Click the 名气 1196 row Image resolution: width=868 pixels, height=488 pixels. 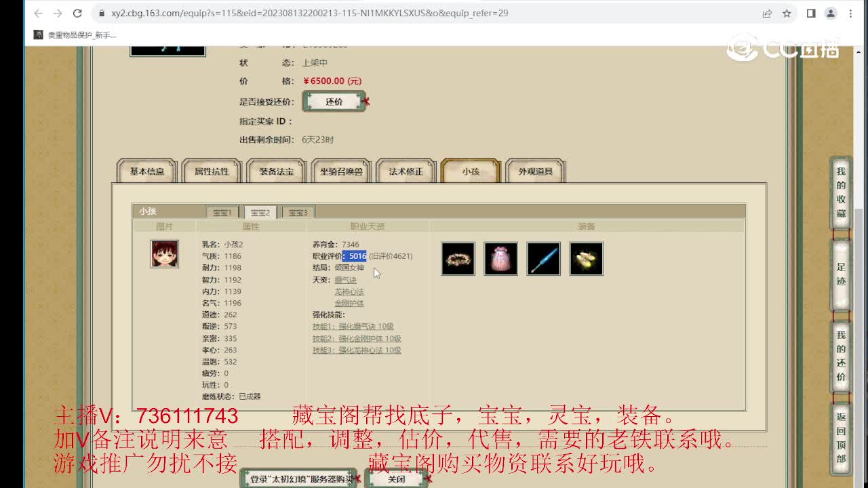(221, 303)
